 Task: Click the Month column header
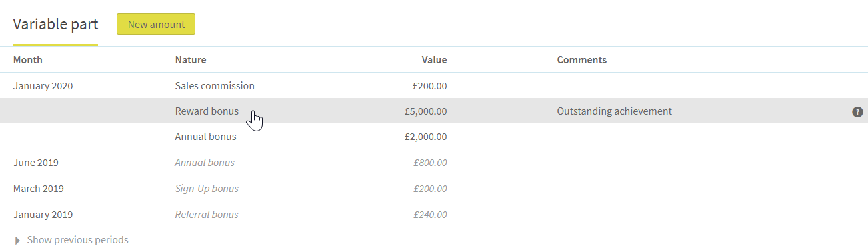[x=28, y=60]
